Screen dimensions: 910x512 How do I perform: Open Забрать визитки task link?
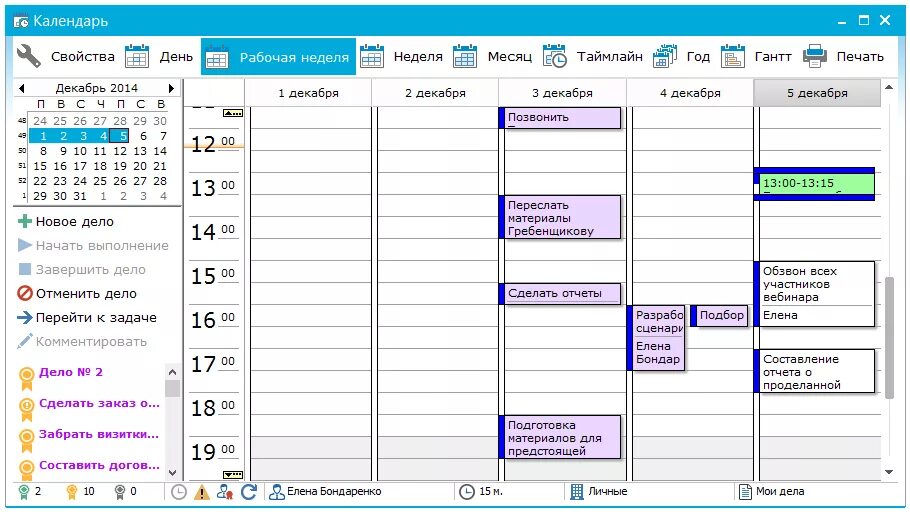pyautogui.click(x=99, y=434)
